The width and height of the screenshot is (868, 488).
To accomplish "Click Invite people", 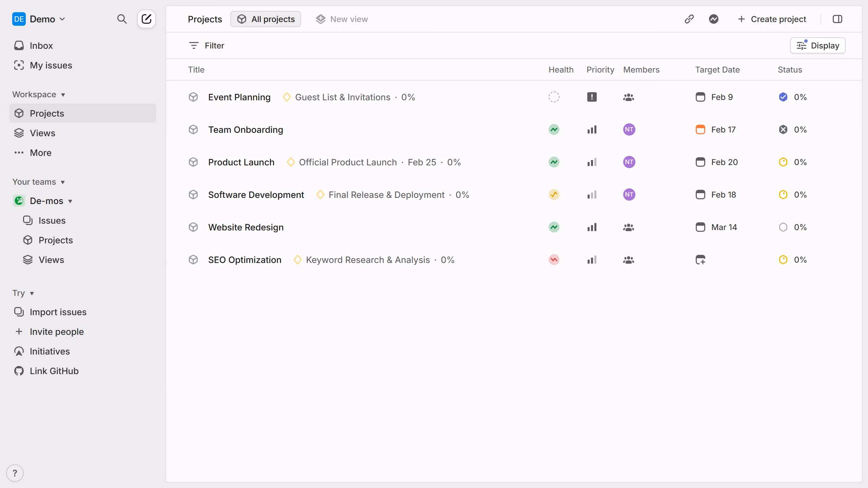I will (83, 331).
